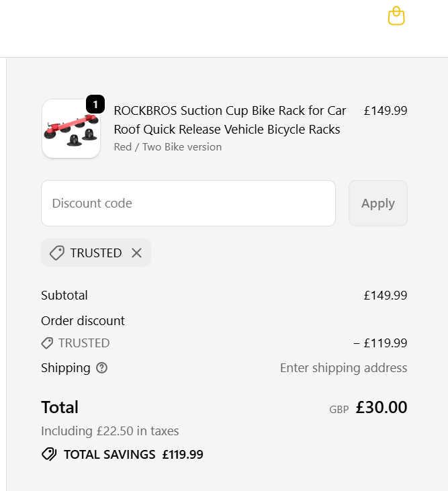Click the £149.99 product price
Viewport: 448px width, 491px height.
point(386,111)
